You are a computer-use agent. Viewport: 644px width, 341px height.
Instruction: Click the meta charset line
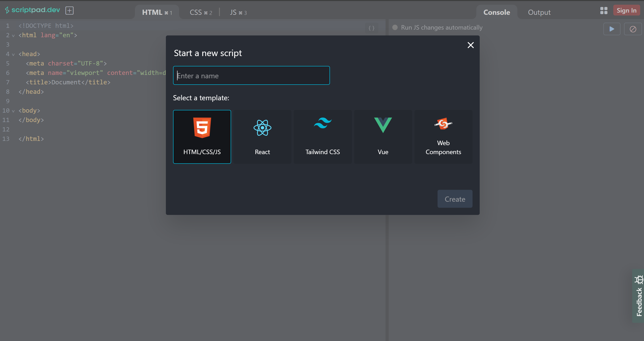(66, 63)
